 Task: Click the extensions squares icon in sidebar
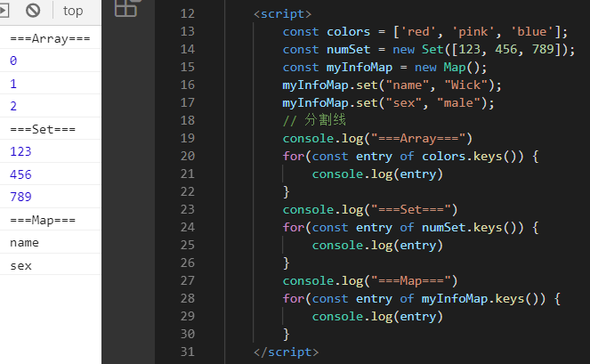pos(125,7)
